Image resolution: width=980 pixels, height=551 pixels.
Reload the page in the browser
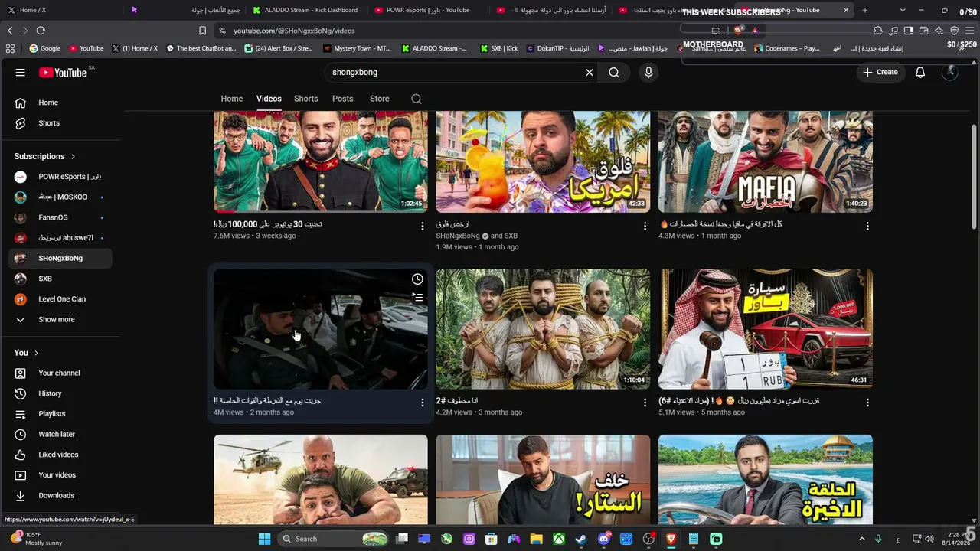[41, 31]
